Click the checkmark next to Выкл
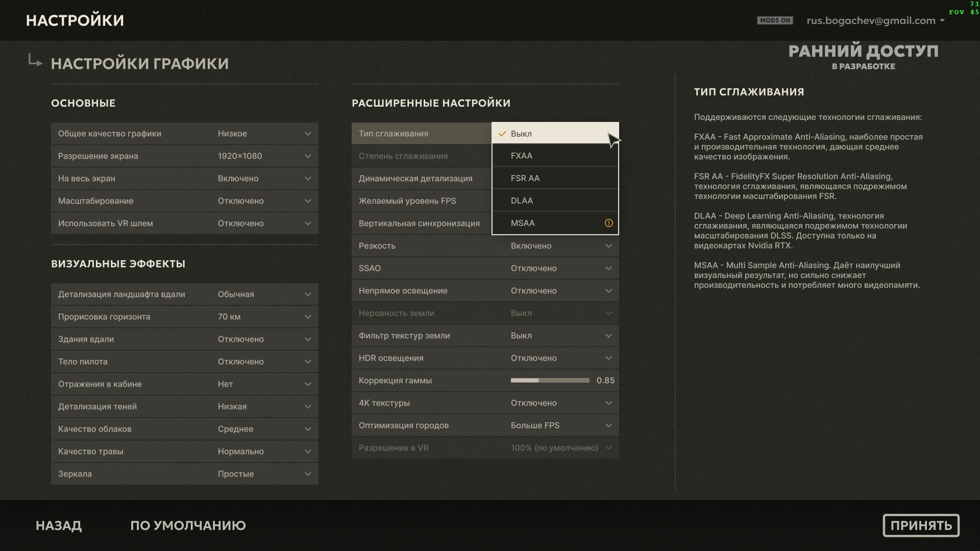Image resolution: width=980 pixels, height=551 pixels. (x=502, y=134)
